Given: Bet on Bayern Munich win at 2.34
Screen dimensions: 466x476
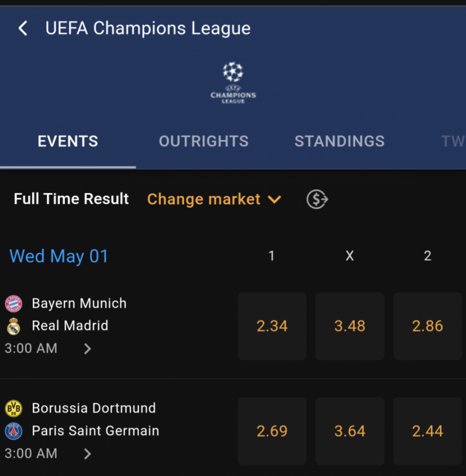Looking at the screenshot, I should (272, 326).
